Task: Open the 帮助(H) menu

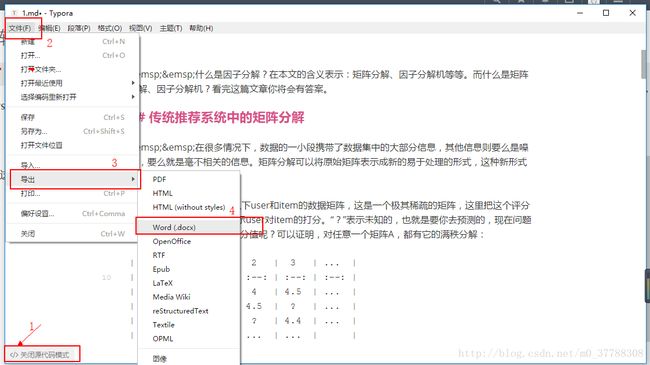Action: tap(201, 28)
